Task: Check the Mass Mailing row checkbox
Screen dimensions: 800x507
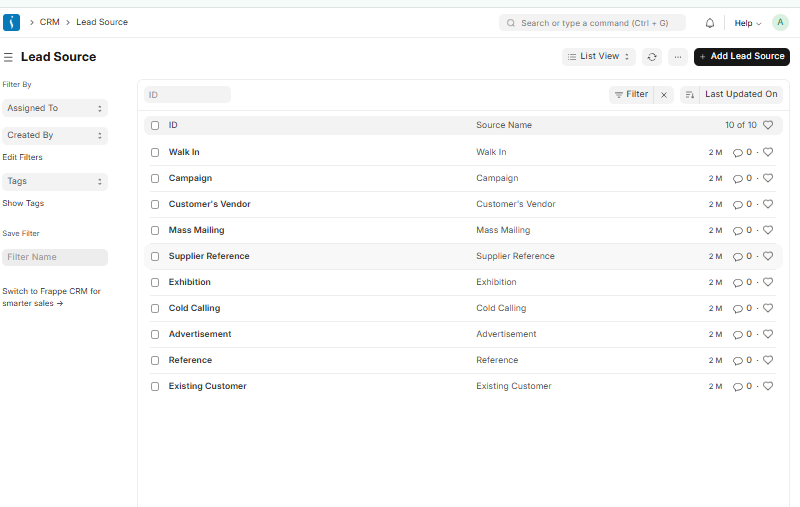Action: click(x=155, y=231)
